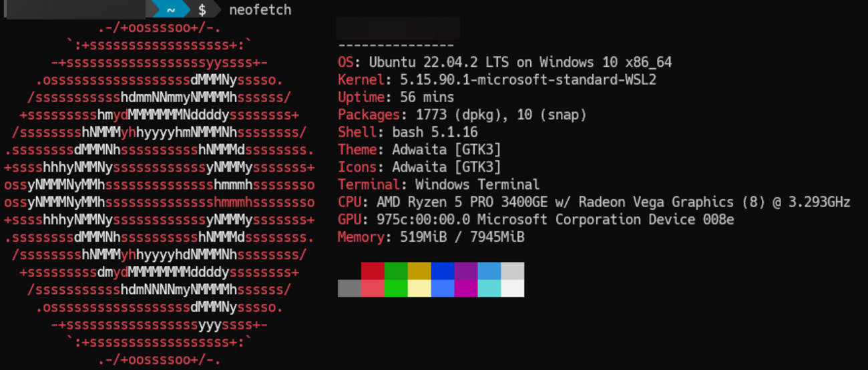Viewport: 868px width, 370px height.
Task: Click the gray color block
Action: (349, 288)
